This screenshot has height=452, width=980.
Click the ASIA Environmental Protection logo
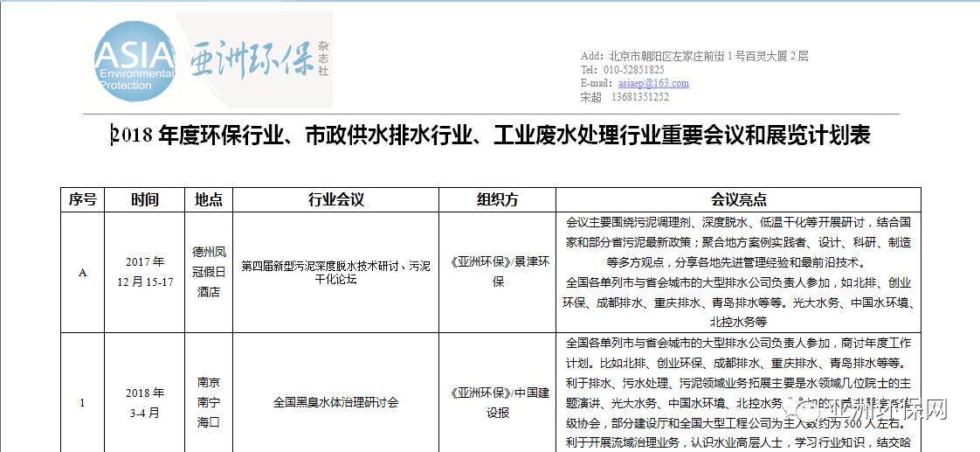(x=135, y=61)
